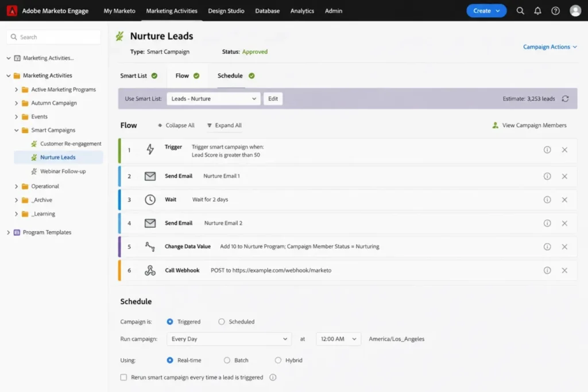
Task: Open the Admin menu
Action: 334,11
